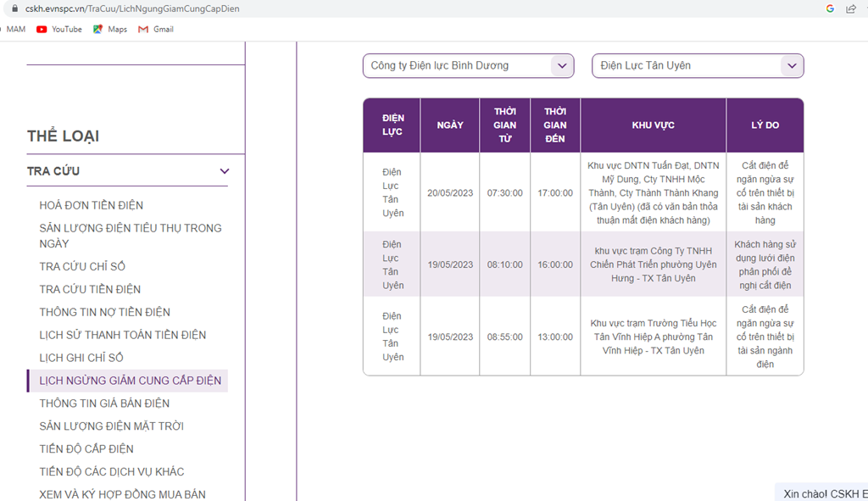Click the date 20/05/2023 cell
The image size is (868, 501).
coord(450,192)
